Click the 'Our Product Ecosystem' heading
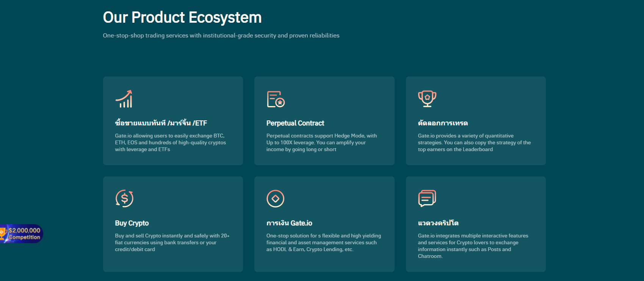Screen dimensions: 644x281 pos(182,17)
